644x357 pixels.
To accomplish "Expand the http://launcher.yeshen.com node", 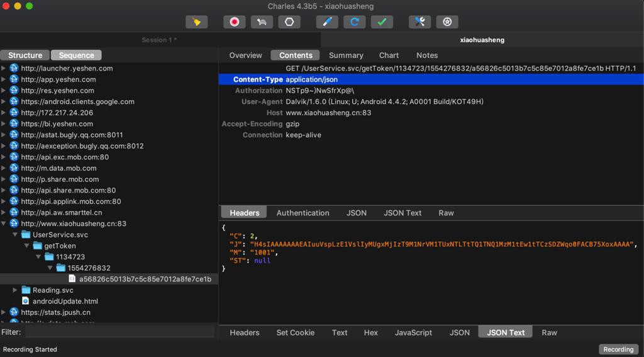I will [x=4, y=69].
